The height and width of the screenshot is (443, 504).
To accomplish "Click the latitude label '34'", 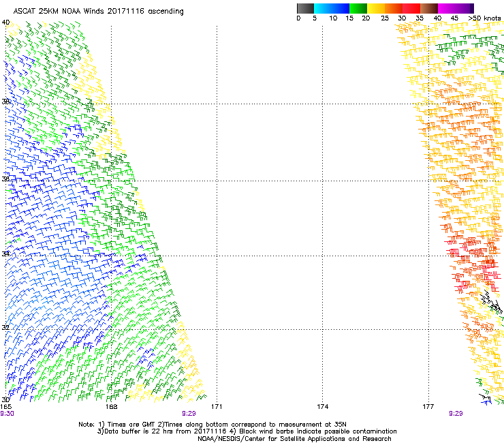I will [x=5, y=254].
